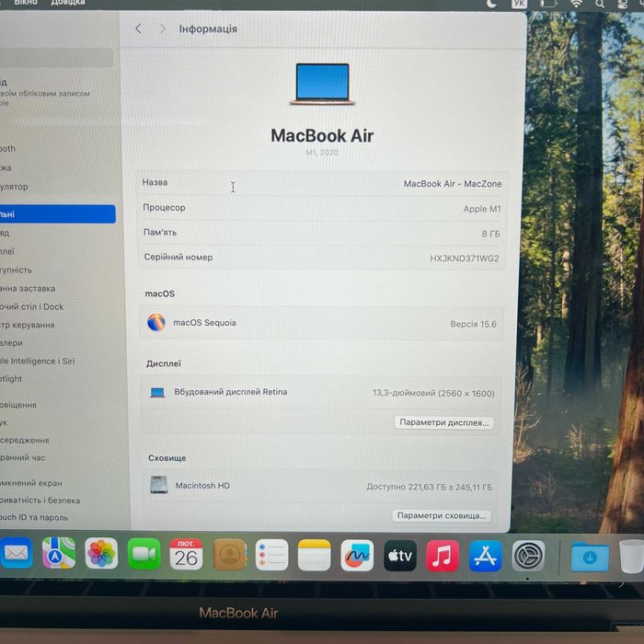Viewport: 644px width, 644px height.
Task: Start FaceTime from the Dock
Action: coord(144,554)
